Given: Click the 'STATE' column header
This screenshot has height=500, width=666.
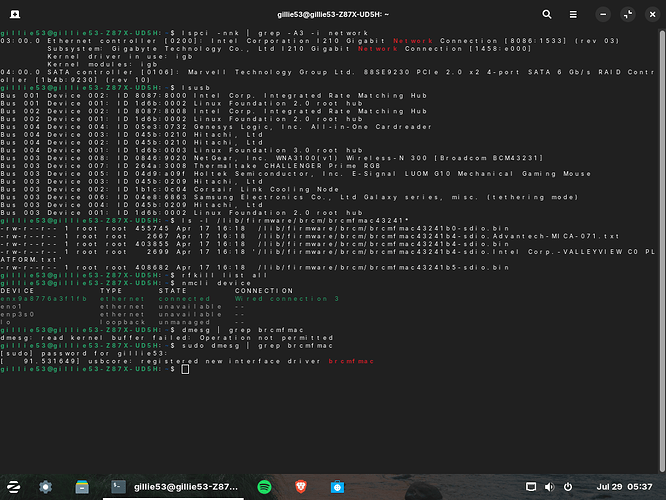Looking at the screenshot, I should [172, 291].
